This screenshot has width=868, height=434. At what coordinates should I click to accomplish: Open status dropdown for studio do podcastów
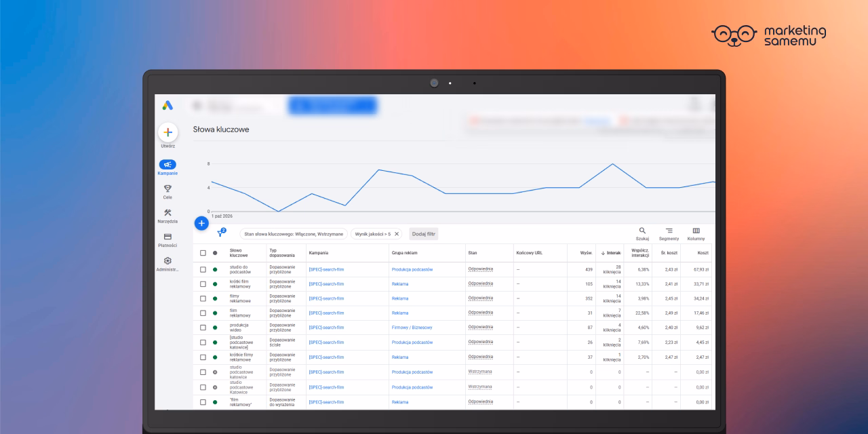tap(215, 269)
